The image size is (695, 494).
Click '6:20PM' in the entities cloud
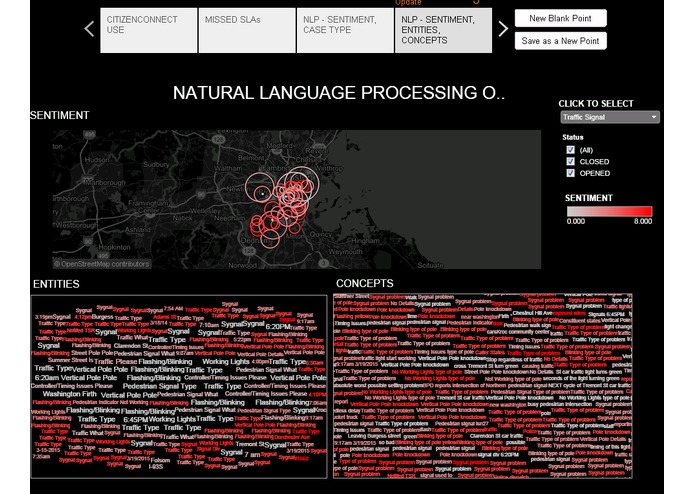click(x=278, y=327)
